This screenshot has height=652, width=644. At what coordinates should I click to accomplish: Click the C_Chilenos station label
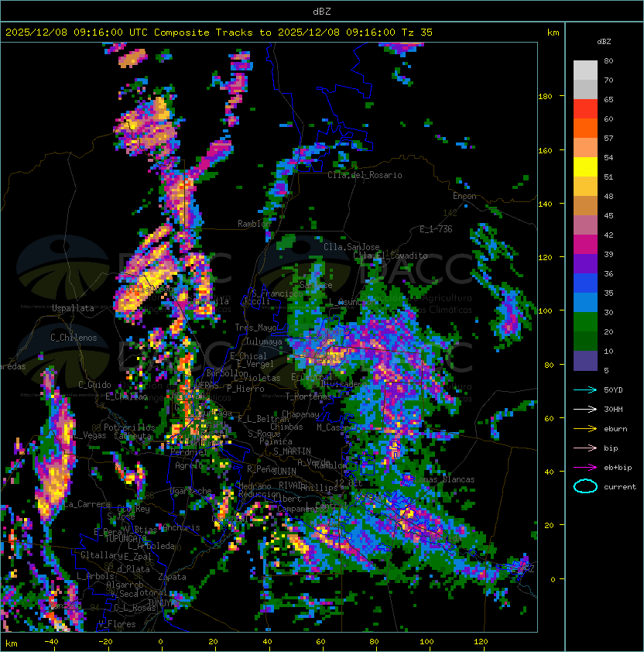74,338
